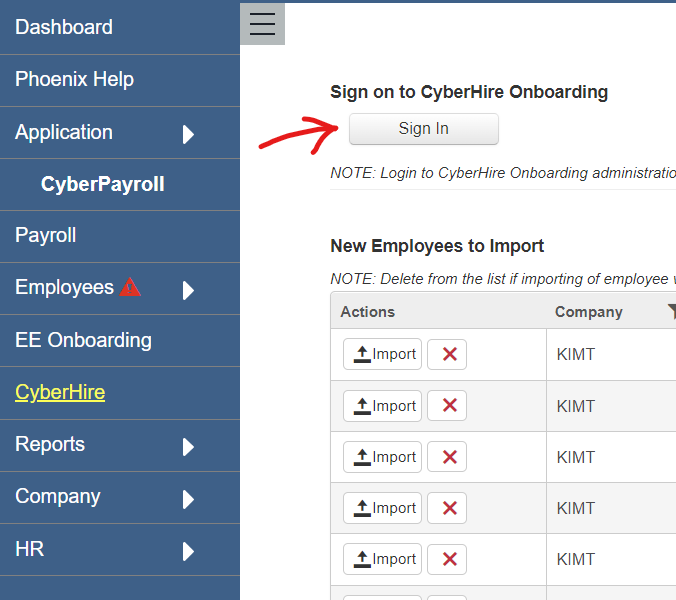The image size is (676, 600).
Task: Select HR in sidebar
Action: click(29, 549)
